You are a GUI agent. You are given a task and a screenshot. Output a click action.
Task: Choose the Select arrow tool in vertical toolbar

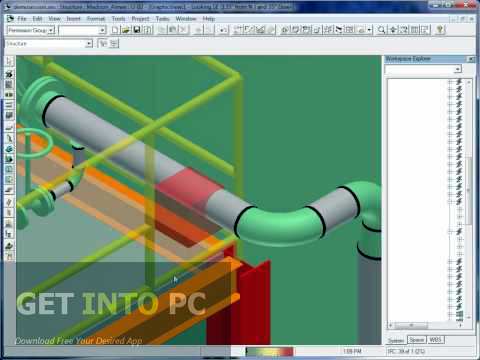(x=9, y=62)
